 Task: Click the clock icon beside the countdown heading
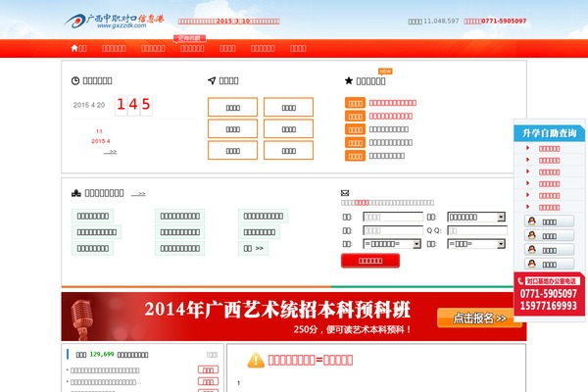point(75,80)
